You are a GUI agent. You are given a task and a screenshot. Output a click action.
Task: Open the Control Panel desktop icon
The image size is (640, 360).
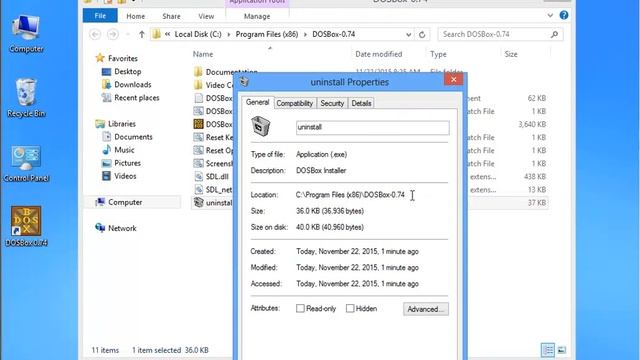tap(26, 163)
